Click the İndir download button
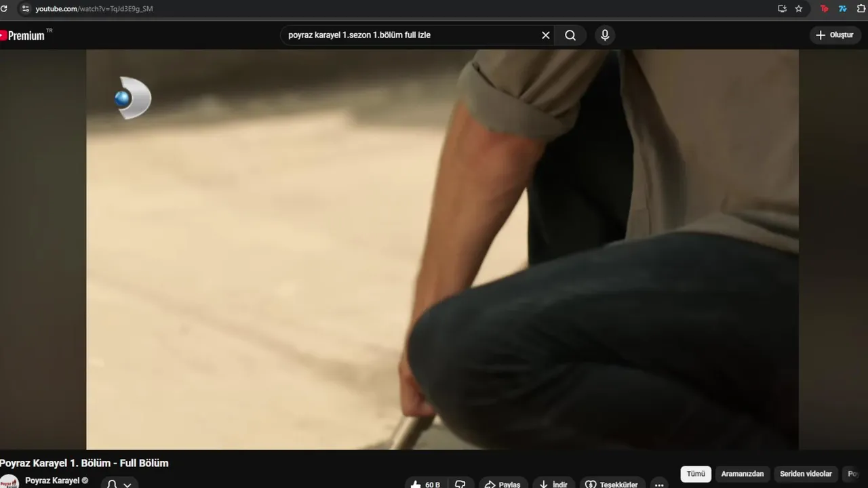The height and width of the screenshot is (488, 868). 553,484
